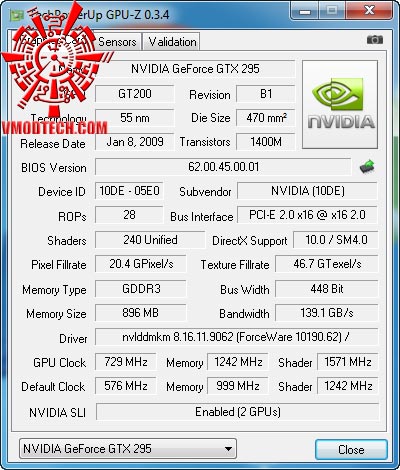The height and width of the screenshot is (470, 400).
Task: Click the BIOS save chip icon
Action: pos(367,167)
